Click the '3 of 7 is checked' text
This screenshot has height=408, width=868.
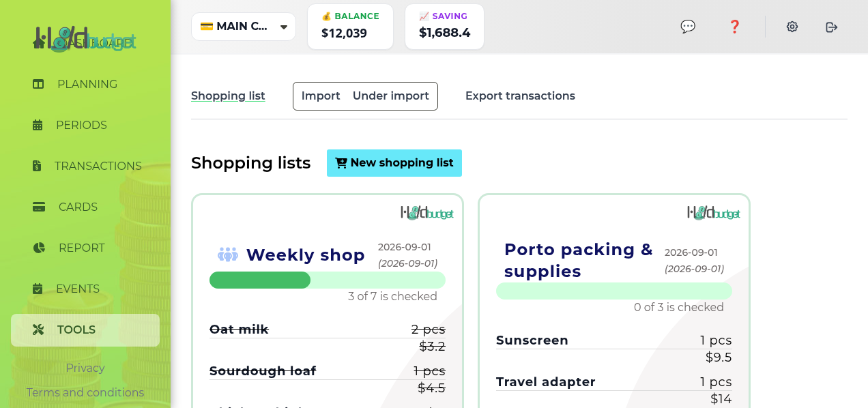tap(392, 296)
